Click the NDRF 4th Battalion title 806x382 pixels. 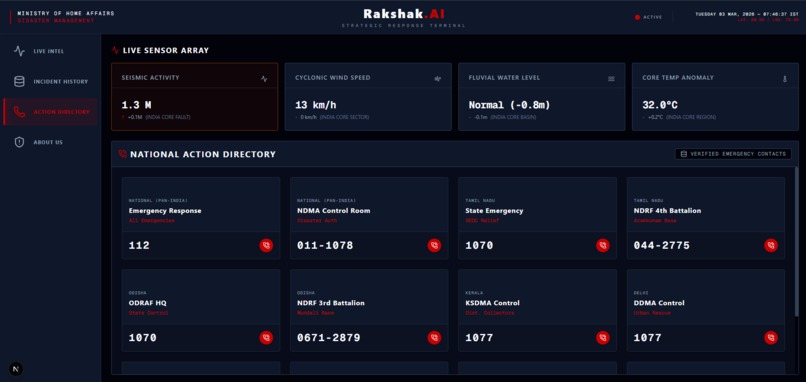pos(667,211)
